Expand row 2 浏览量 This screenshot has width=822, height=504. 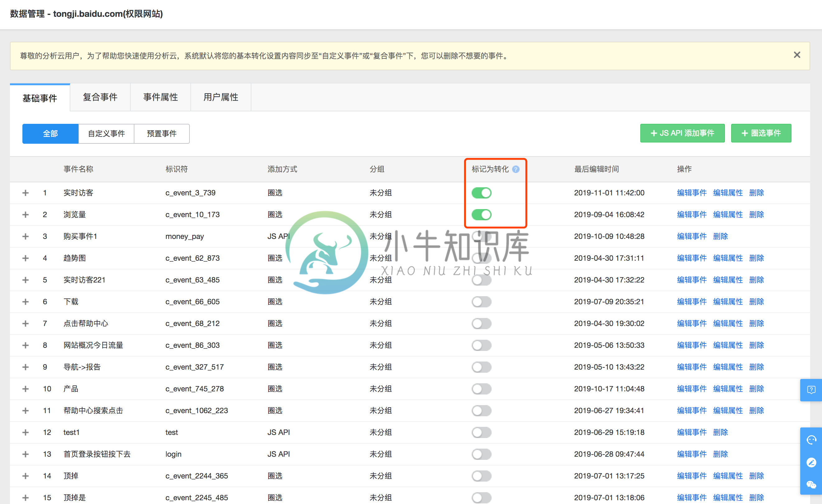pyautogui.click(x=25, y=214)
